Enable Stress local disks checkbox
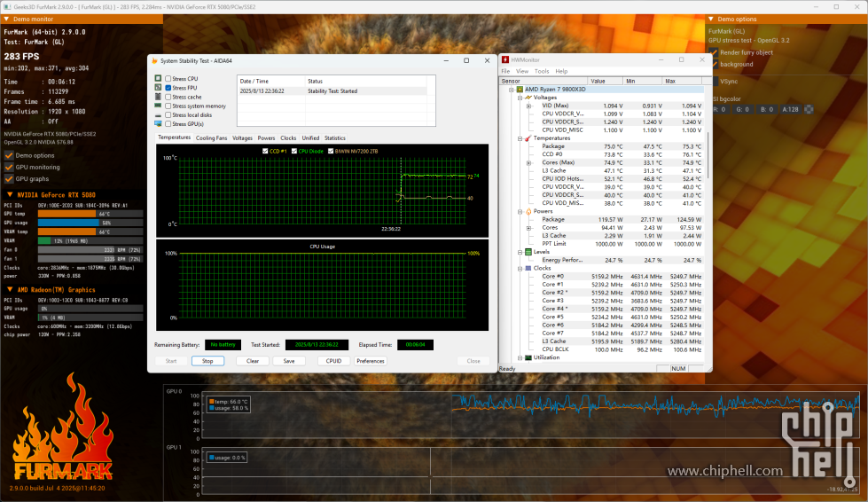Viewport: 868px width, 502px height. (x=168, y=115)
